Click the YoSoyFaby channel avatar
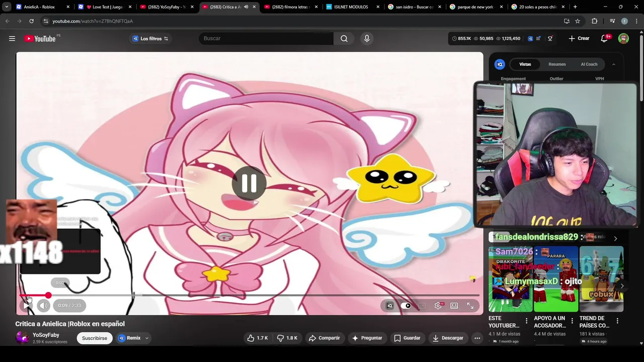The width and height of the screenshot is (644, 362). [22, 338]
